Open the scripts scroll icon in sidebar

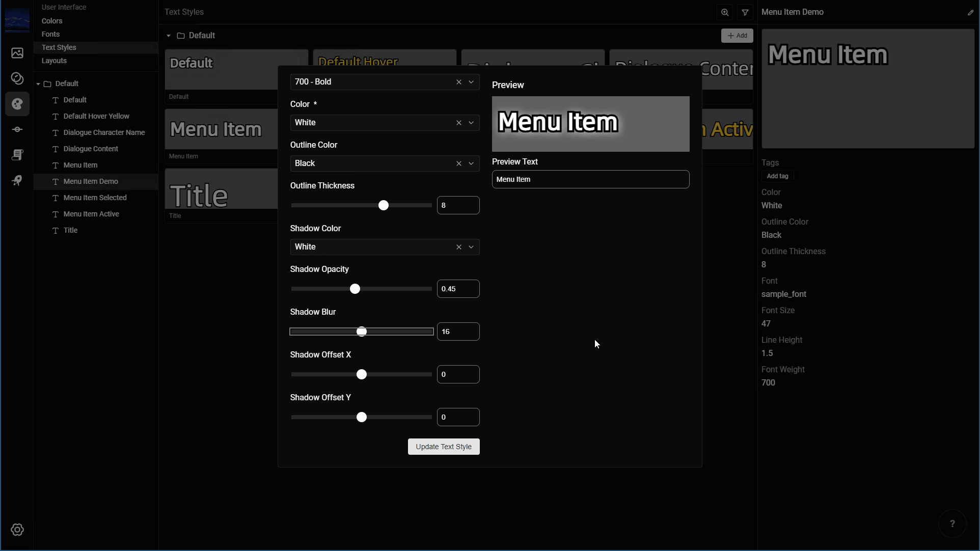(x=17, y=155)
